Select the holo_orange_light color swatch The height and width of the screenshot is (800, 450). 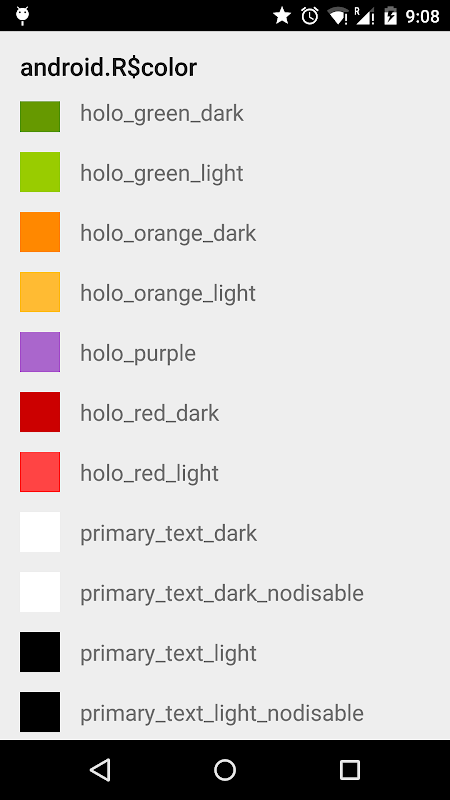(40, 292)
